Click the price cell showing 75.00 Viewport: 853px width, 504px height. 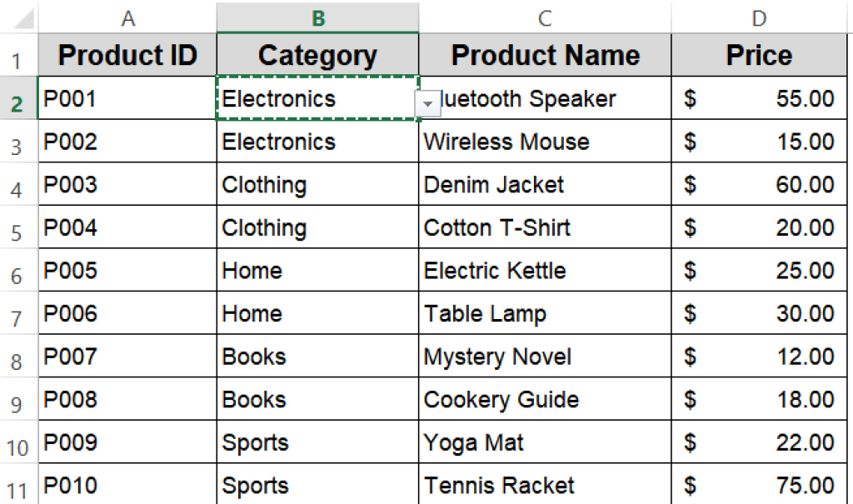click(x=759, y=486)
